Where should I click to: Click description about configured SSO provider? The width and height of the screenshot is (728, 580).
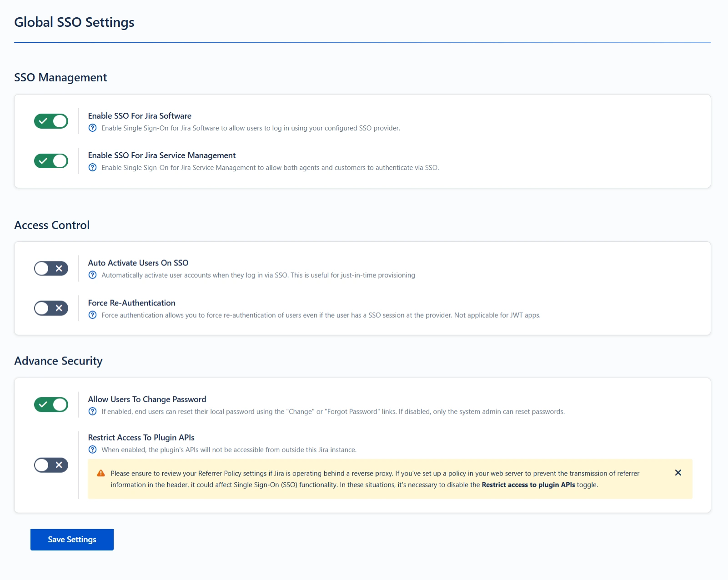251,128
